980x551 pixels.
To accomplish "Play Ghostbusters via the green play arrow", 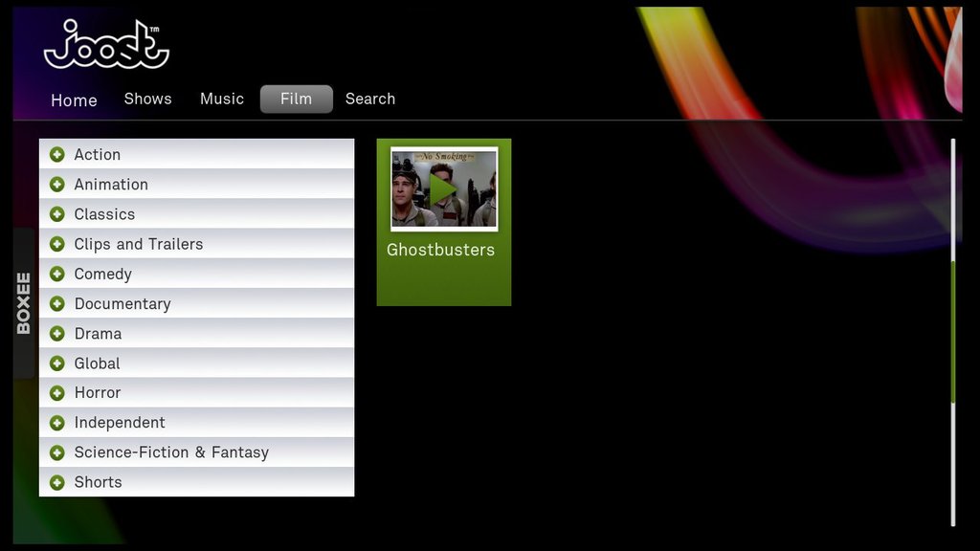I will [442, 190].
